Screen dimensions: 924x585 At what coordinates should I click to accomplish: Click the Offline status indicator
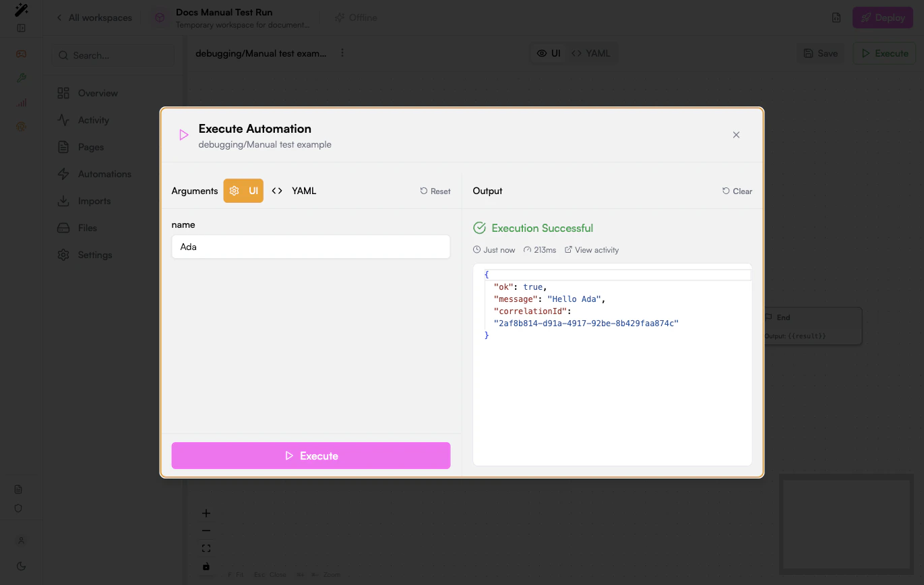[356, 18]
